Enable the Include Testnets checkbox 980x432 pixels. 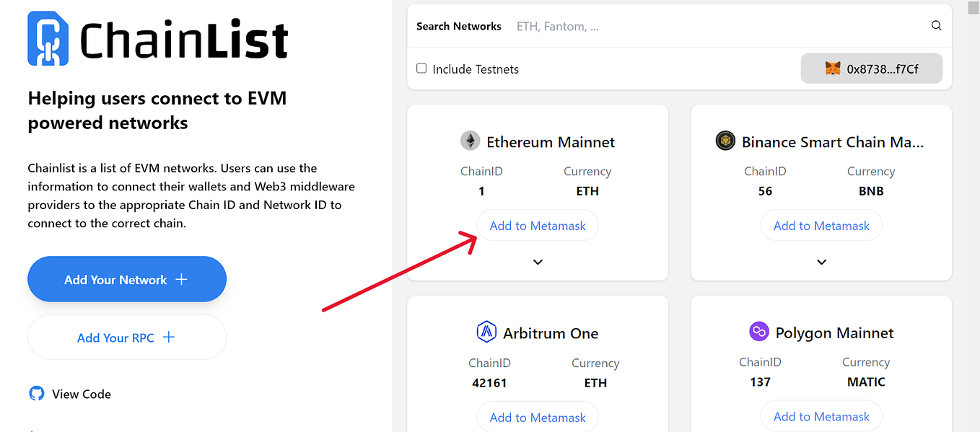point(421,69)
